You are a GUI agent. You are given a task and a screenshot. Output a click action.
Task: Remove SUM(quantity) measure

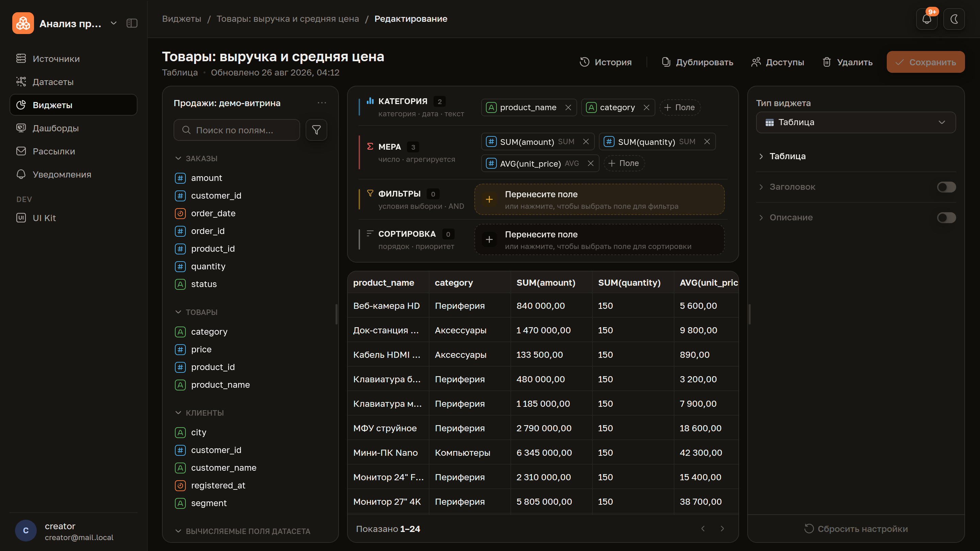click(x=707, y=141)
